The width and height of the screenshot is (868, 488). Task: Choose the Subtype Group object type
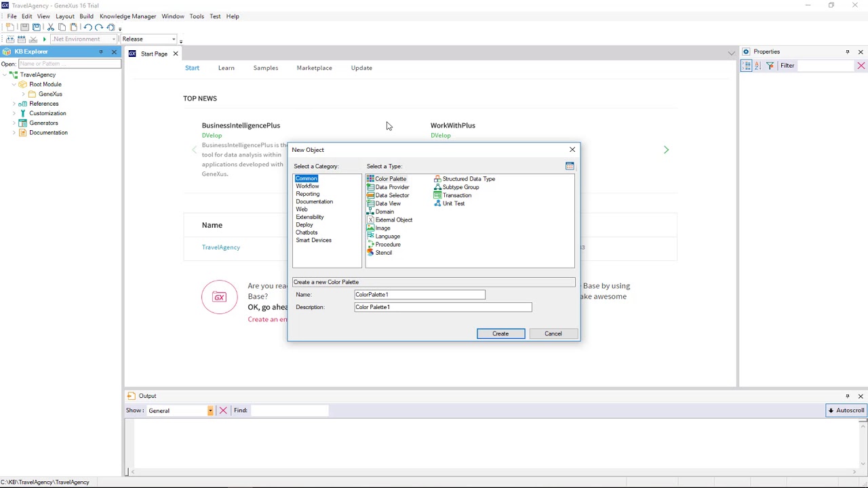tap(457, 187)
